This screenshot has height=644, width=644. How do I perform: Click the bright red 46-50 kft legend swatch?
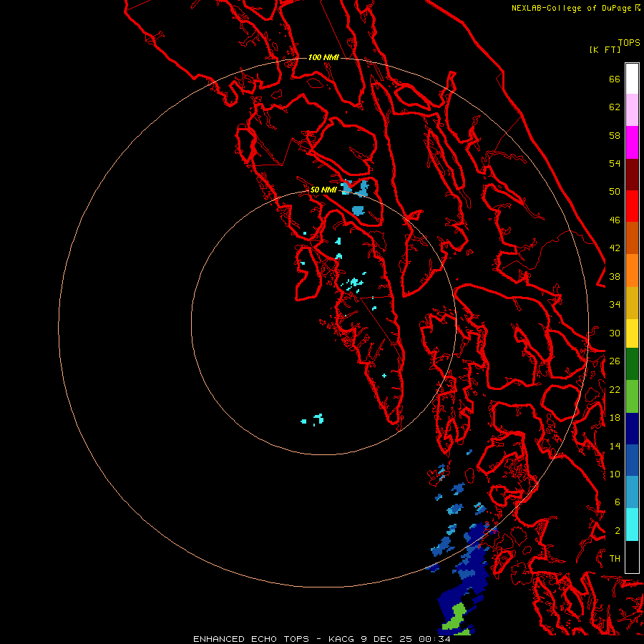tap(632, 206)
